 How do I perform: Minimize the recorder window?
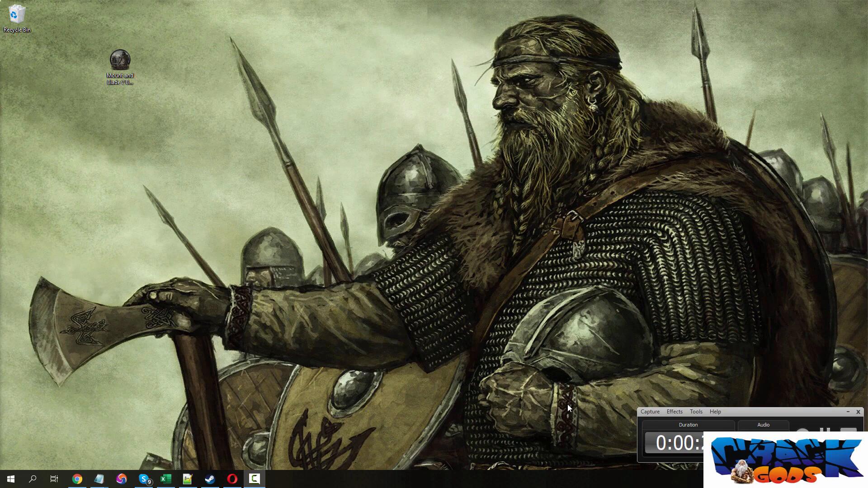point(848,412)
